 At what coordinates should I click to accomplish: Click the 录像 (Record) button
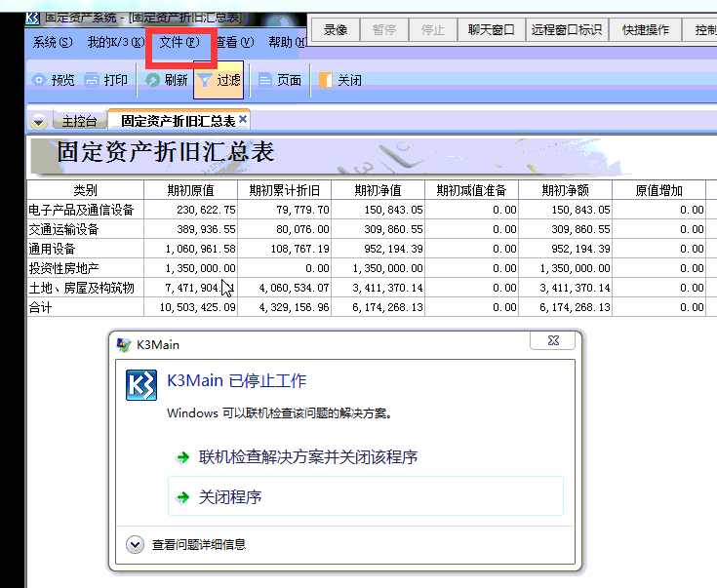click(336, 30)
